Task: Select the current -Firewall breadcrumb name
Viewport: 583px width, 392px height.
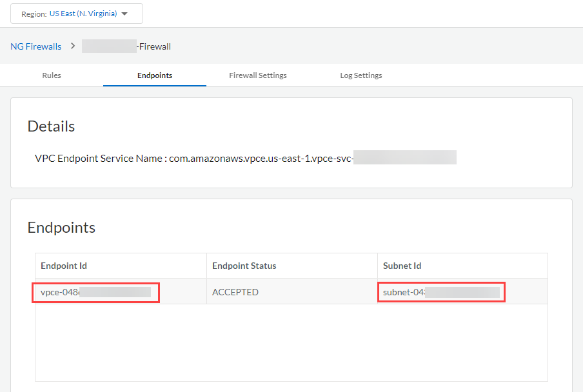Action: 126,46
